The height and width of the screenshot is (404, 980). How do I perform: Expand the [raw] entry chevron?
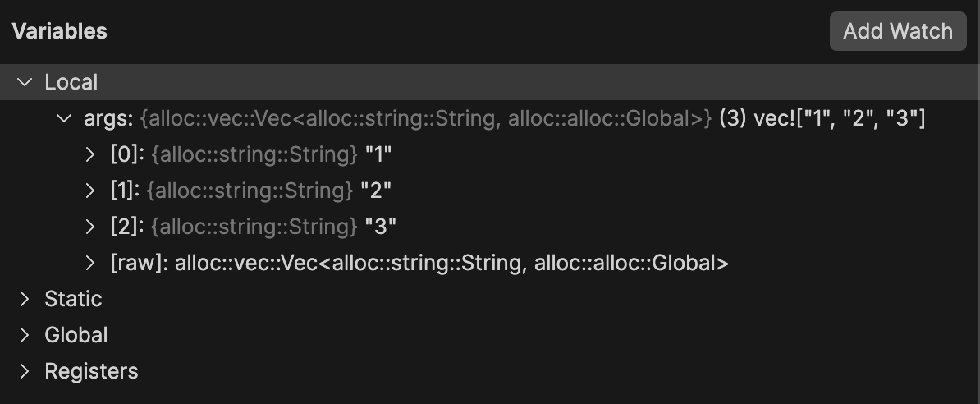pyautogui.click(x=90, y=263)
